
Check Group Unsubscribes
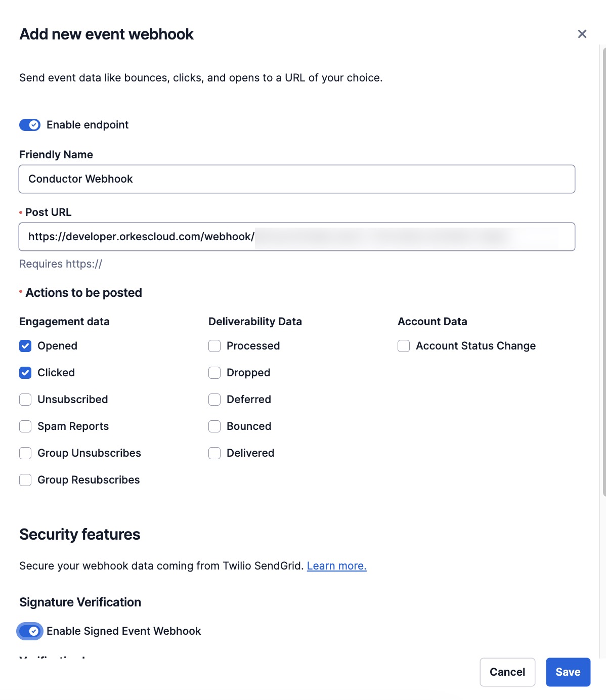[x=25, y=453]
